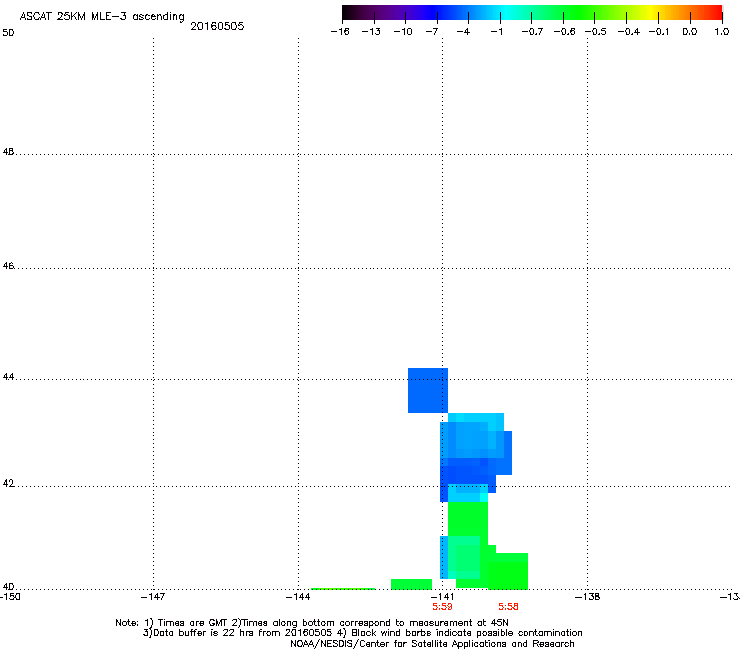This screenshot has height=650, width=740.
Task: Click the red 5:59 pass time
Action: (442, 607)
